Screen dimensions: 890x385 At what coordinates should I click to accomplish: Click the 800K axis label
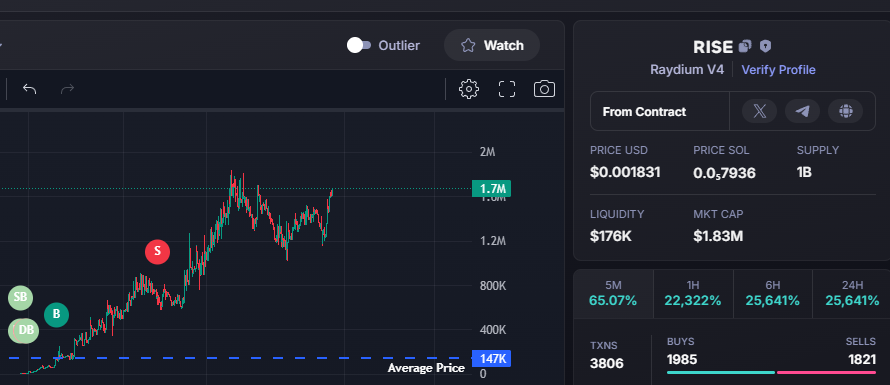[x=493, y=286]
